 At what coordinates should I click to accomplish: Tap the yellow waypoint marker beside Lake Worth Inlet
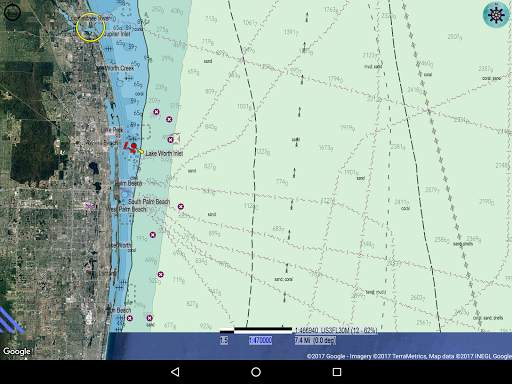click(x=141, y=152)
